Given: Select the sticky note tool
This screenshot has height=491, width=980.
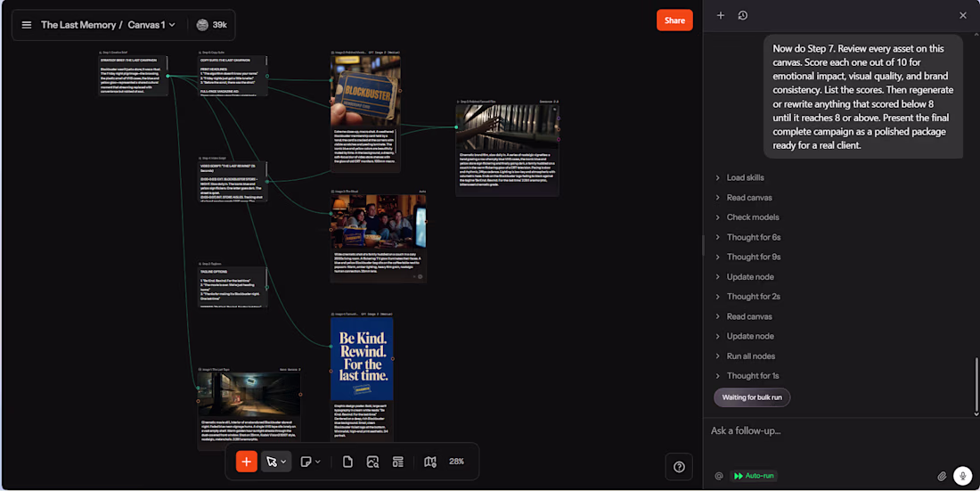Looking at the screenshot, I should (x=306, y=462).
